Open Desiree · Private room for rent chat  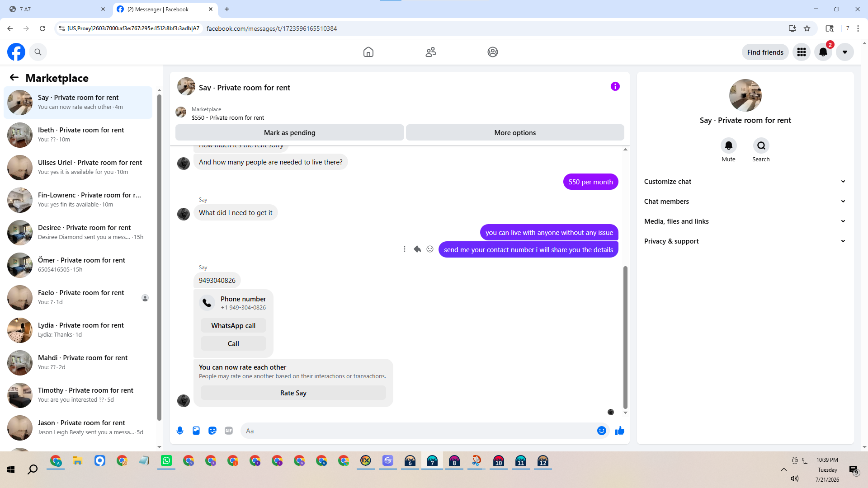point(78,233)
